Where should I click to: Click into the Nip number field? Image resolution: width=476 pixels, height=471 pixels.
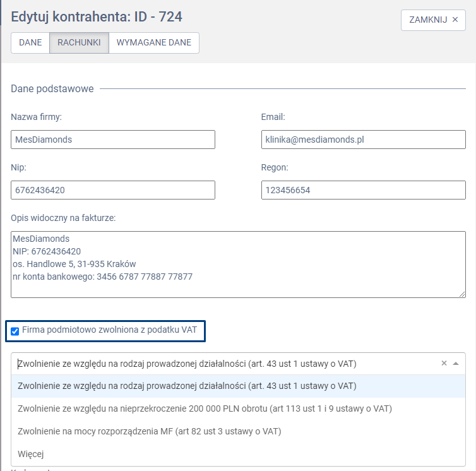(x=113, y=190)
